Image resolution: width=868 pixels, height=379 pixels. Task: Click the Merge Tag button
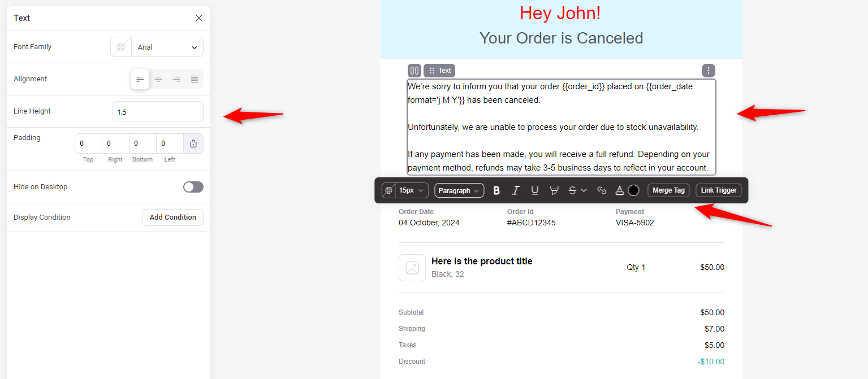pos(668,190)
